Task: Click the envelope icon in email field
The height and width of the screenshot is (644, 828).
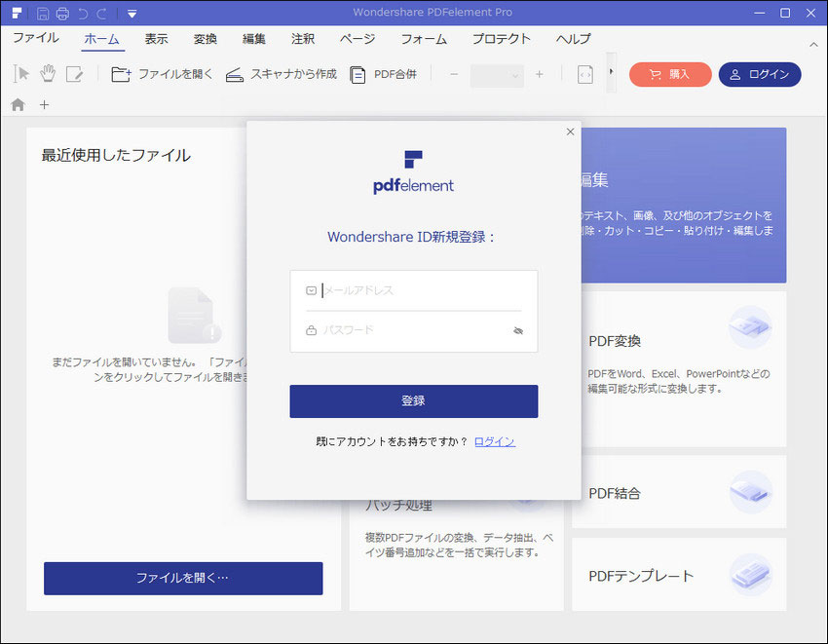Action: pos(311,290)
